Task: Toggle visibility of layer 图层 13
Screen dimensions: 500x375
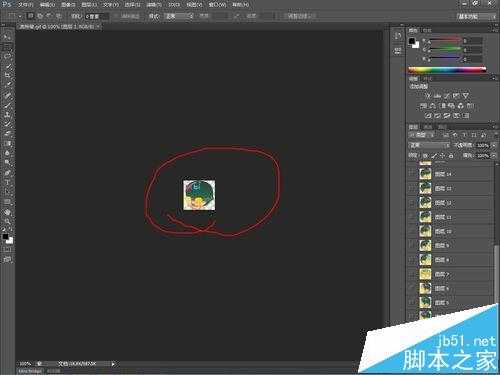Action: click(x=412, y=188)
